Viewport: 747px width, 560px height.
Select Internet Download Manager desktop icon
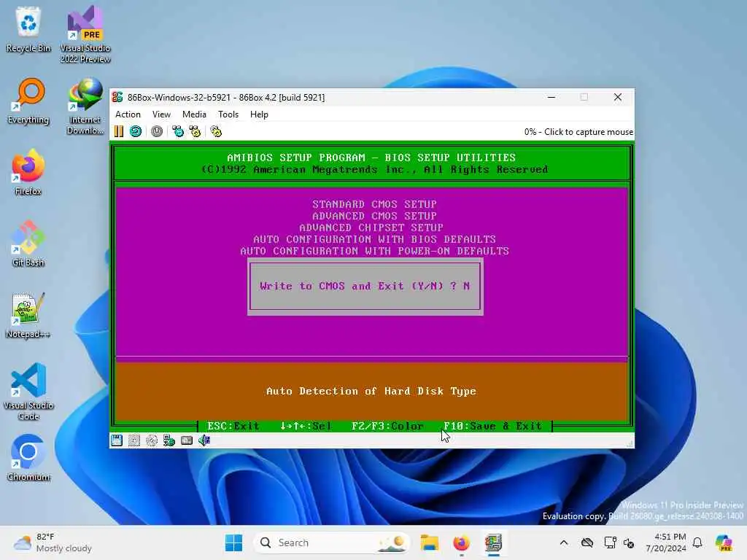85,106
